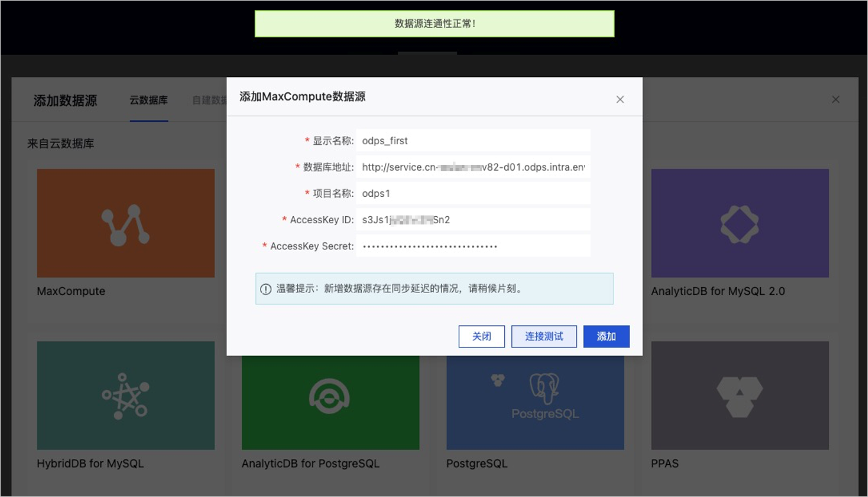Click the info icon in the 温馨提示 notice
Screen dimensions: 868x497
(x=266, y=289)
